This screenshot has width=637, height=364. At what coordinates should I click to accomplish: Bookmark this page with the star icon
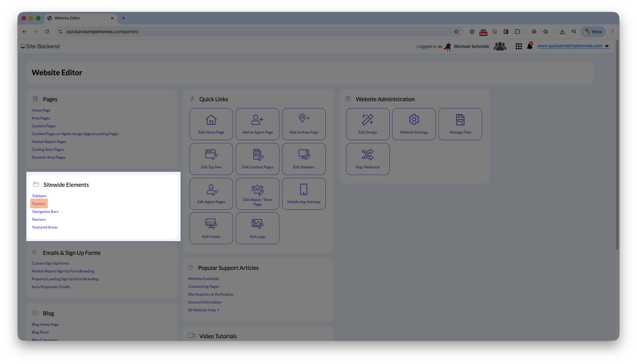[x=456, y=32]
